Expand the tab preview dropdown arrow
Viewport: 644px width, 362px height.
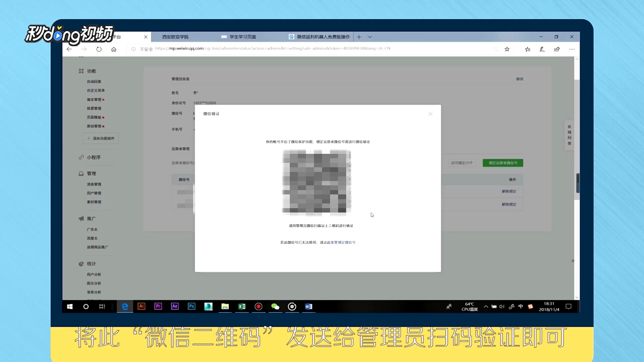(370, 37)
